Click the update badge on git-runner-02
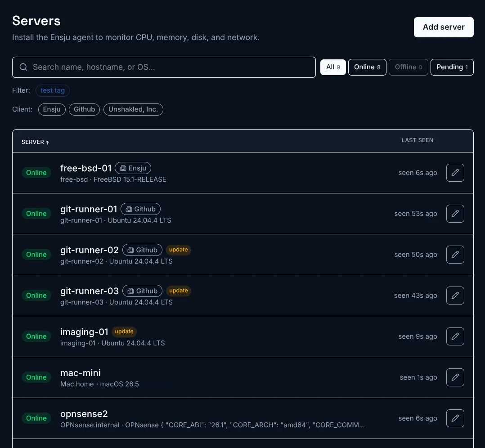This screenshot has height=448, width=485. 179,250
